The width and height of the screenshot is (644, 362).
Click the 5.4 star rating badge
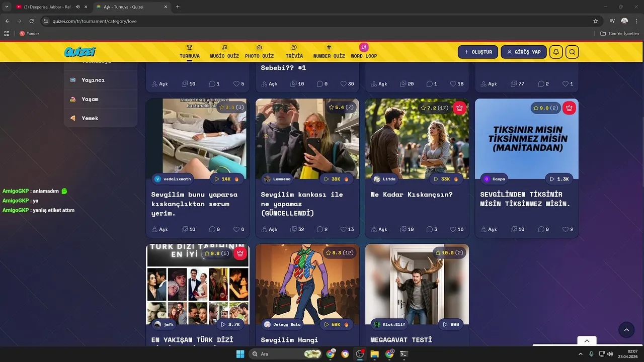tap(341, 108)
